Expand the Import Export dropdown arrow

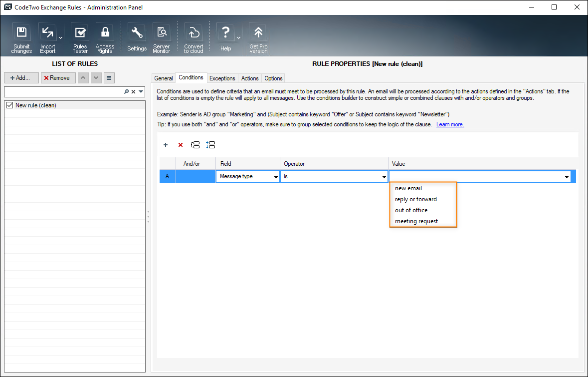[x=60, y=38]
